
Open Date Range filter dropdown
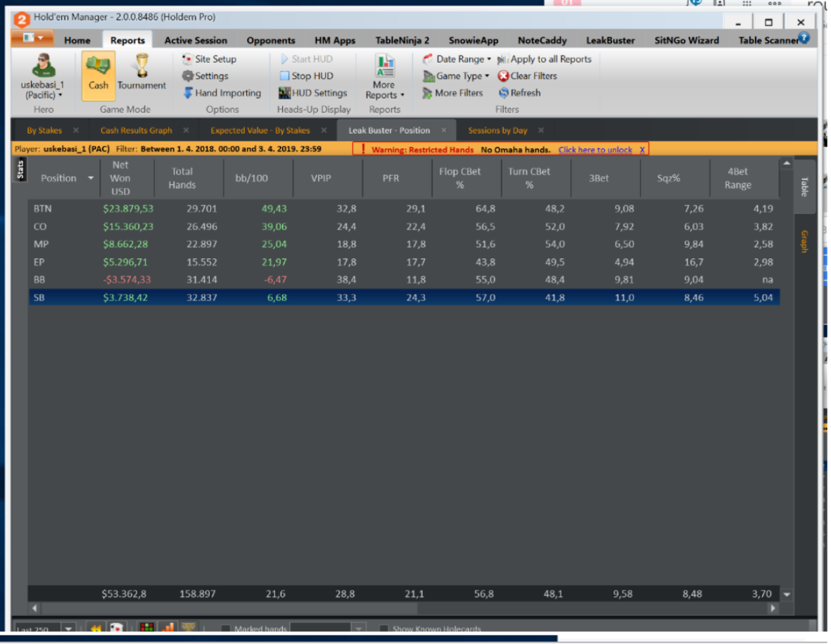point(457,59)
